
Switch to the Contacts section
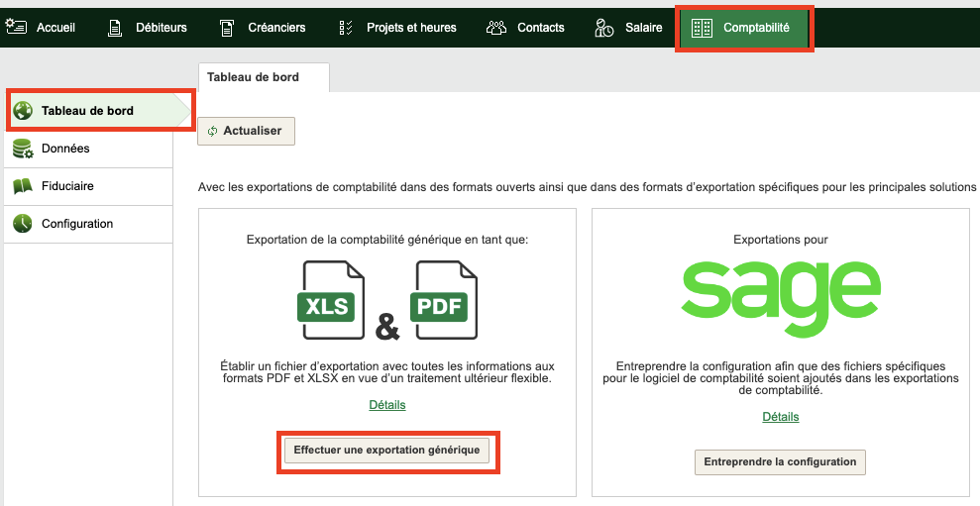click(x=541, y=28)
